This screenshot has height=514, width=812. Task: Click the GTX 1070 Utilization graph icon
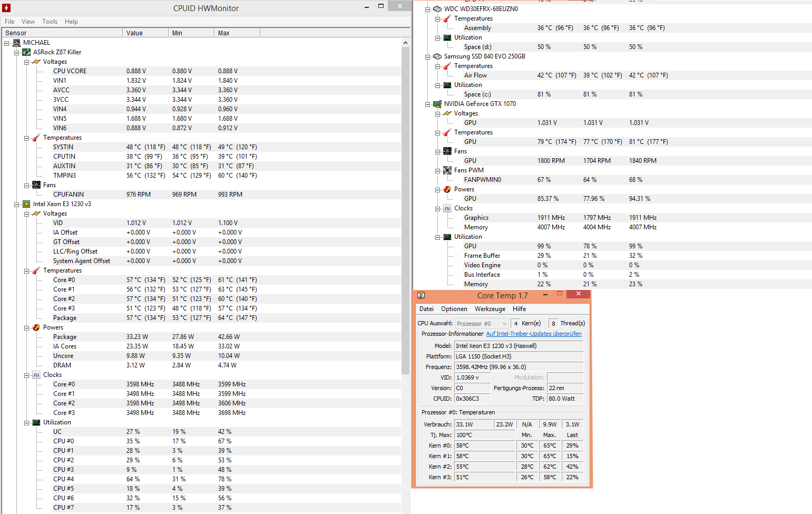point(447,237)
